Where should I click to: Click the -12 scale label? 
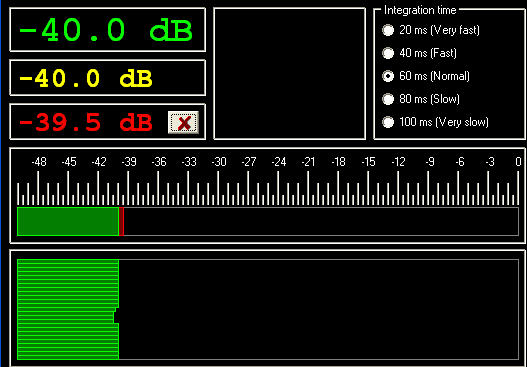coord(398,162)
